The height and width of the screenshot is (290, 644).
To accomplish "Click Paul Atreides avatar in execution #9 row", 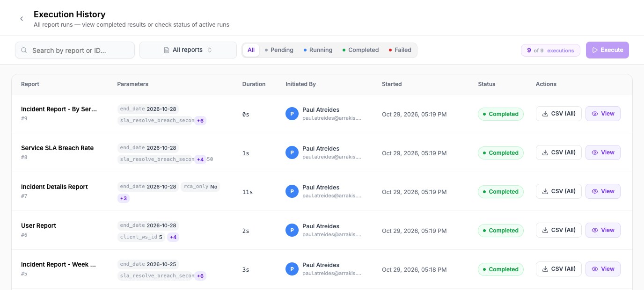I will coord(292,114).
